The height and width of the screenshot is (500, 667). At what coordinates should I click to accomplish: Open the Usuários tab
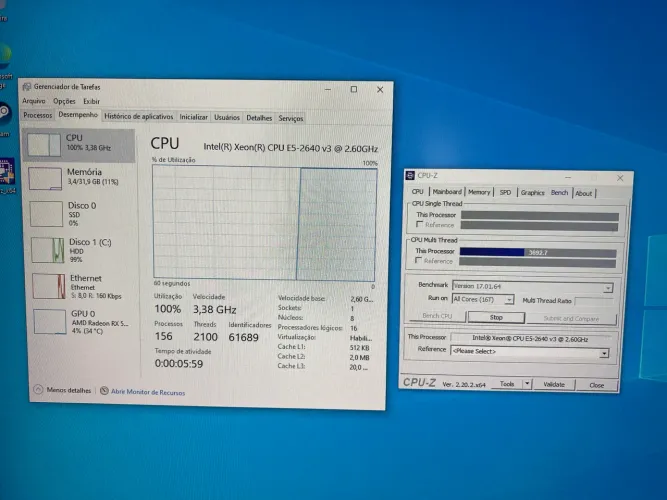pyautogui.click(x=227, y=117)
